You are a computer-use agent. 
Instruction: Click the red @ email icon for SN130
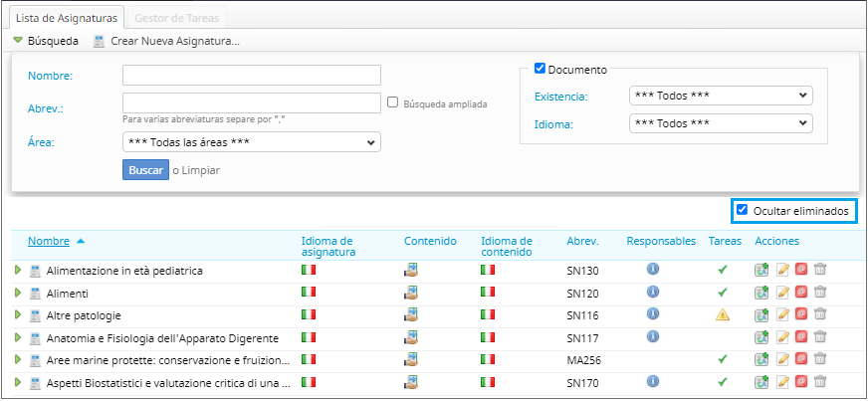tap(800, 270)
